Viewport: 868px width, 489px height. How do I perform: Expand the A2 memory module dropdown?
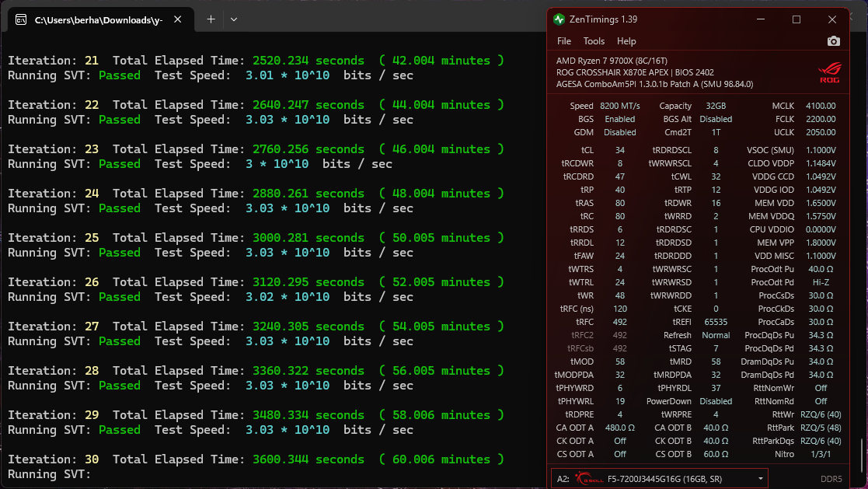761,478
